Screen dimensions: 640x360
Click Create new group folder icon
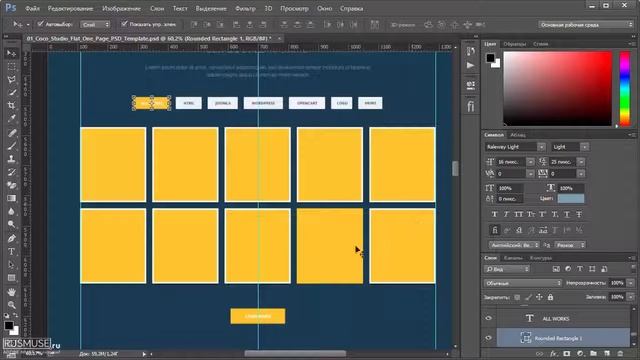593,353
